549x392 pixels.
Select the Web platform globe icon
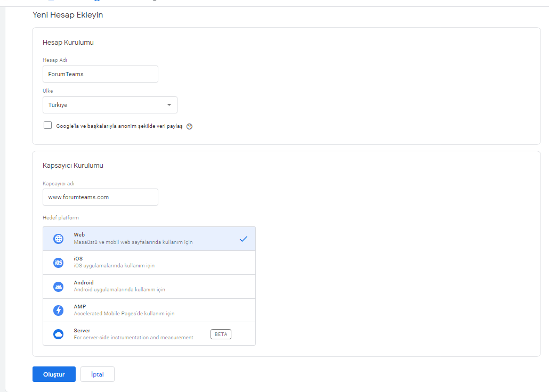coord(58,239)
